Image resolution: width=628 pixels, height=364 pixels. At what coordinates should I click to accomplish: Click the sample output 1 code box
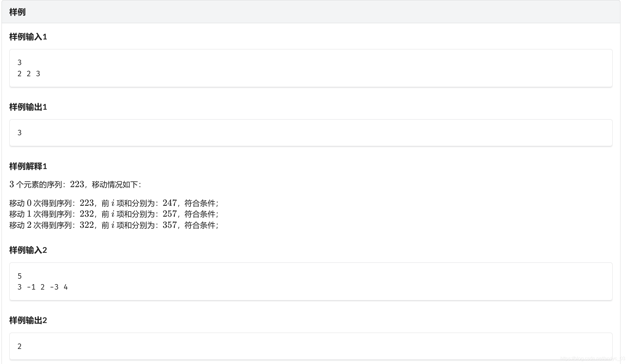click(311, 133)
